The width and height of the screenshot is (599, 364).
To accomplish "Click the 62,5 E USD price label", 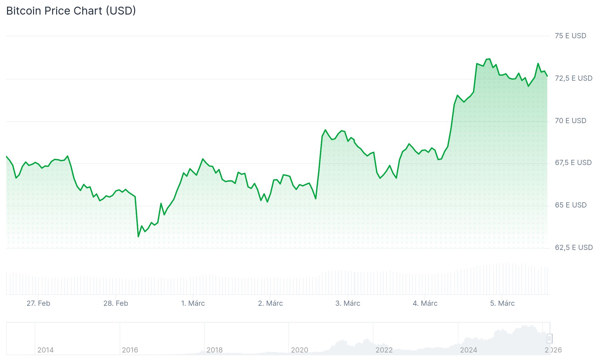I will pos(573,248).
